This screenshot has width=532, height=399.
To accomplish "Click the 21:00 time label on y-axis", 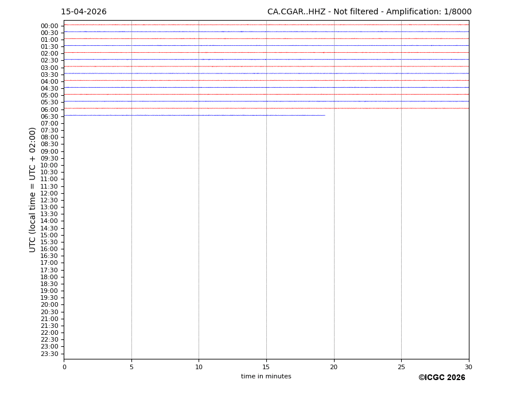I will point(49,319).
